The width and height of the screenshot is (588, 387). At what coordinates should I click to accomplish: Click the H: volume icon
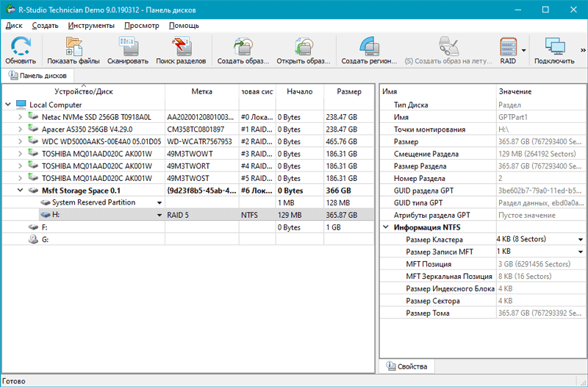coord(46,215)
